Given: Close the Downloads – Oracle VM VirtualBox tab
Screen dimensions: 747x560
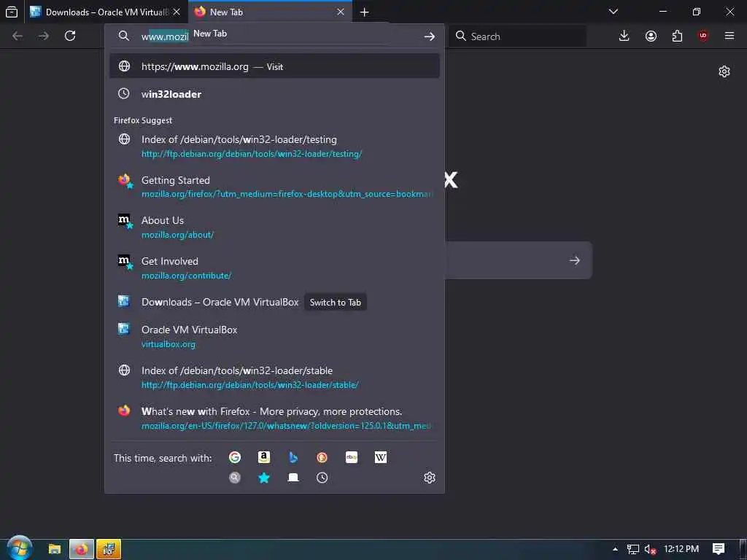Looking at the screenshot, I should 177,12.
